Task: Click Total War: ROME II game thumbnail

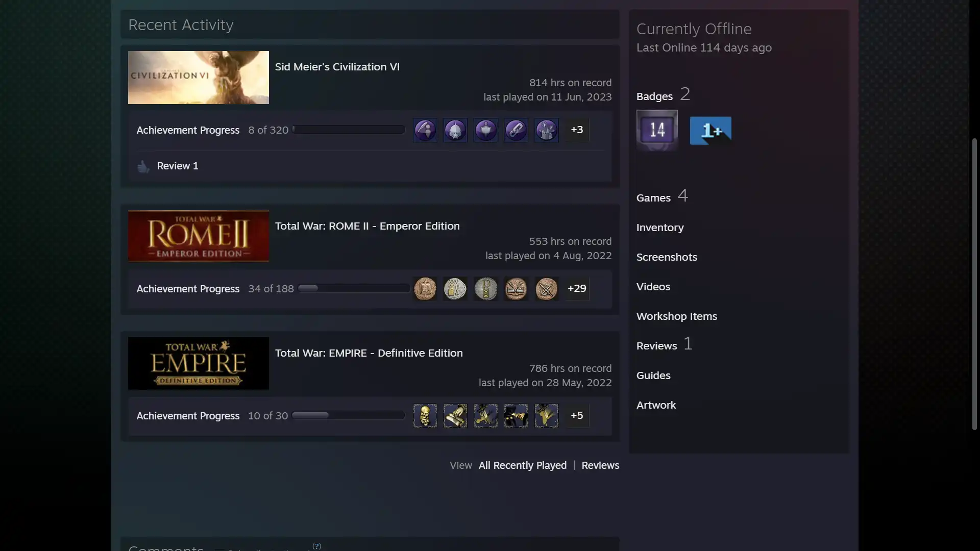Action: 198,236
